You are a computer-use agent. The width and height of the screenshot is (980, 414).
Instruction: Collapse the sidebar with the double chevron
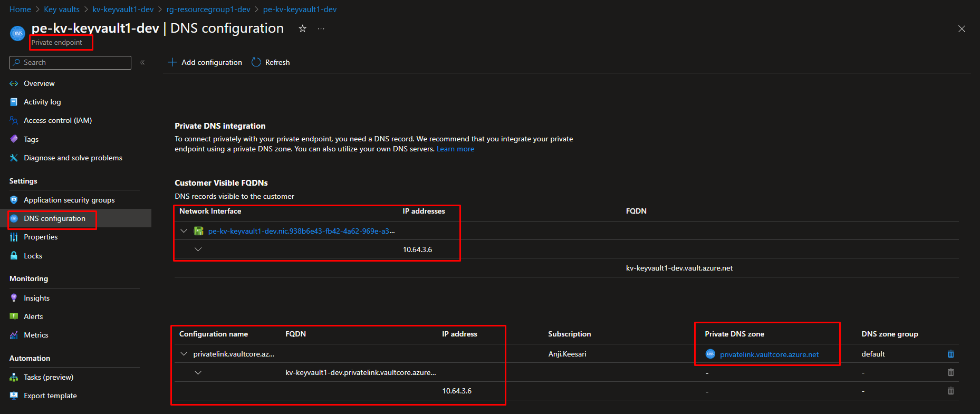142,62
